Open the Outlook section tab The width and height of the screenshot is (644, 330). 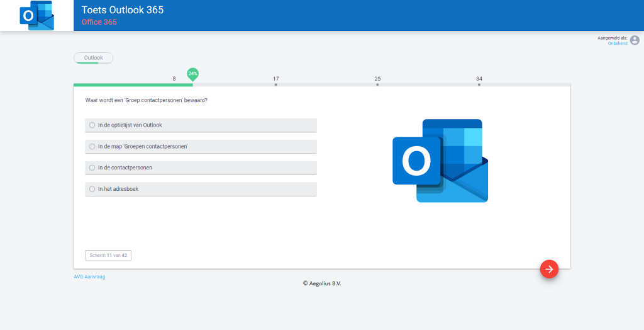93,58
